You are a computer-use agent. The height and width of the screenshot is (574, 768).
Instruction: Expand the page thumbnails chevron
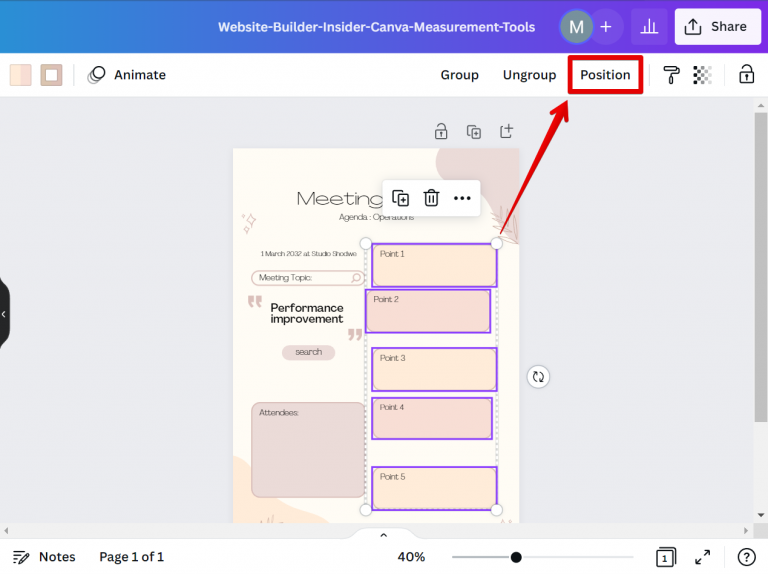point(384,535)
